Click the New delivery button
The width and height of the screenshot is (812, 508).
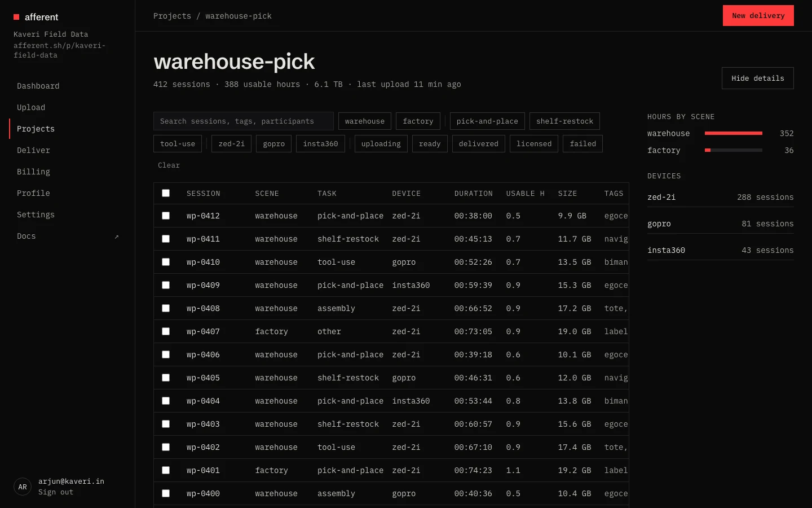[x=758, y=16]
